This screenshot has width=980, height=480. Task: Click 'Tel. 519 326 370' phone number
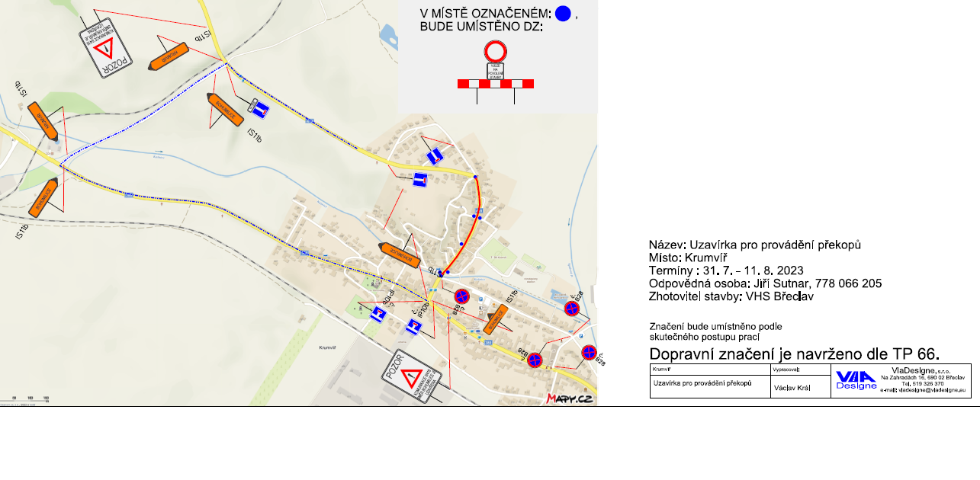click(923, 383)
